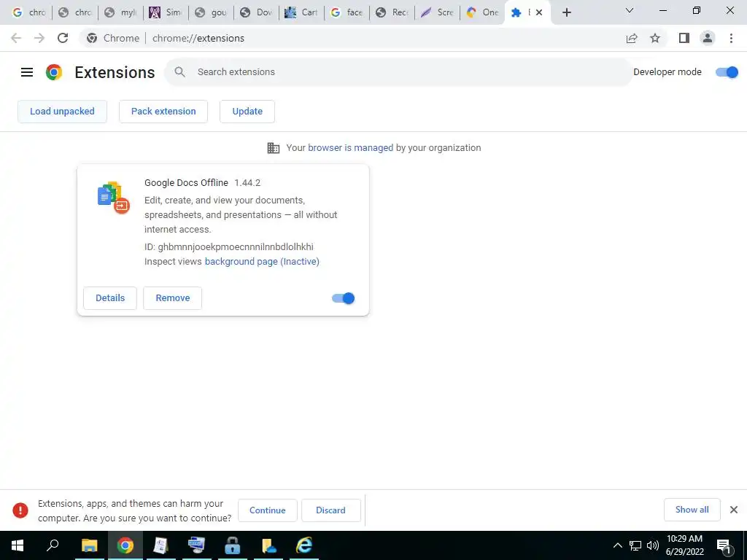Open a new tab with the plus button
The height and width of the screenshot is (560, 747).
[x=566, y=12]
